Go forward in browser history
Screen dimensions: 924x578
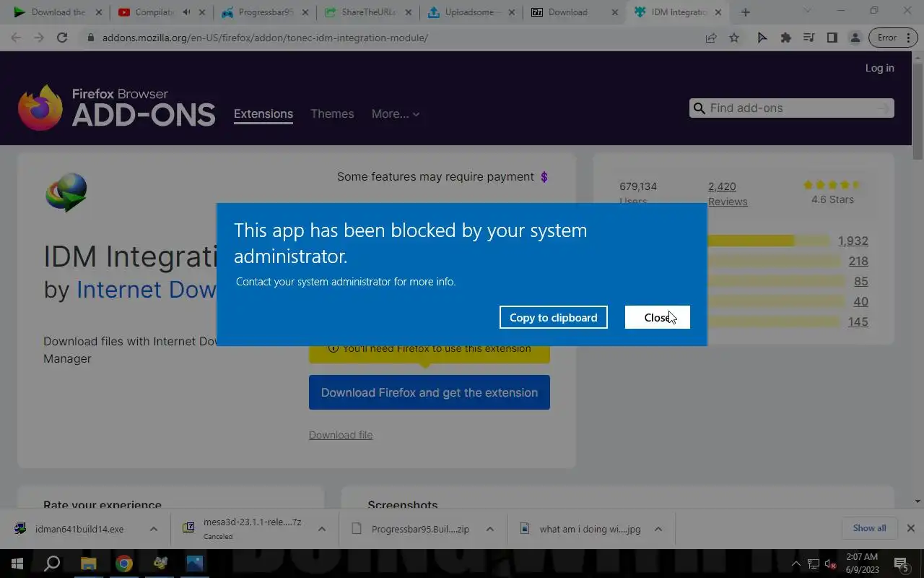coord(39,38)
